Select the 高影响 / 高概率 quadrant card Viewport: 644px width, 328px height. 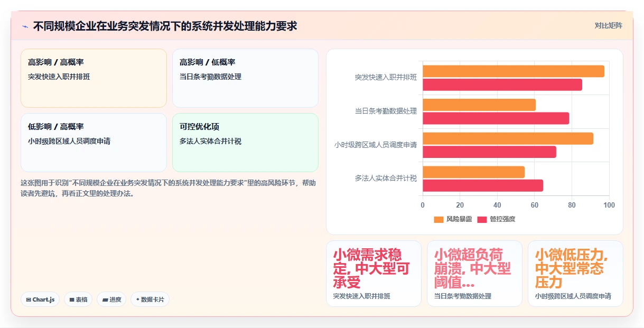click(x=94, y=78)
